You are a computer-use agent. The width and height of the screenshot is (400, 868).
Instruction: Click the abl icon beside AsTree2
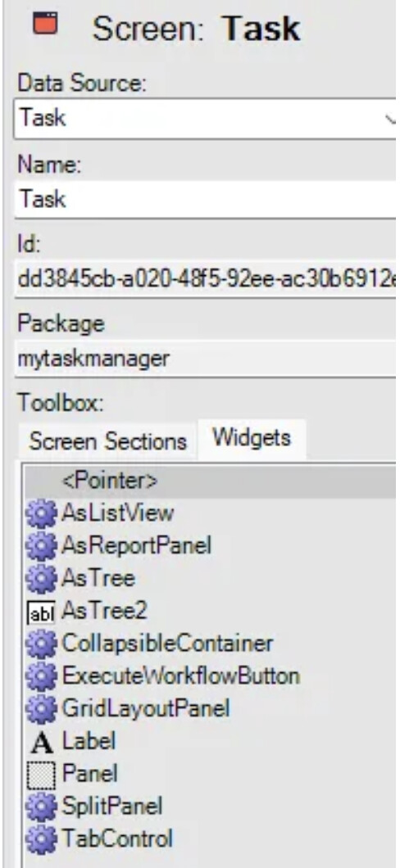coord(41,613)
